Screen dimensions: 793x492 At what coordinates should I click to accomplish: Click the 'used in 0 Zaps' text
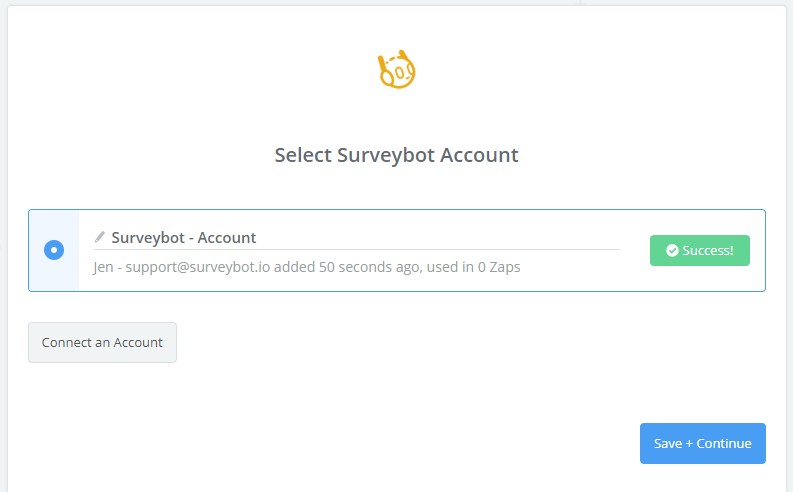tap(473, 266)
